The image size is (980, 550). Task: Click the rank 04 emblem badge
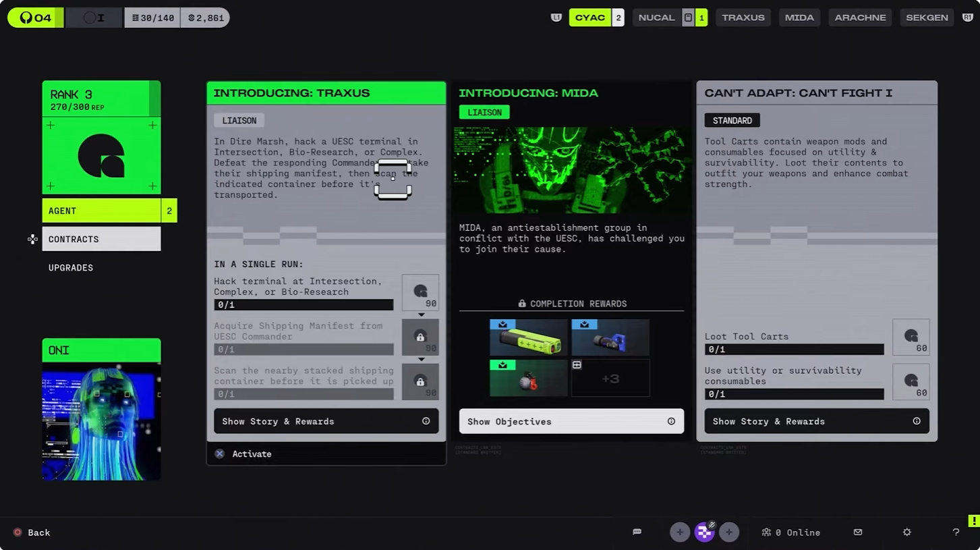[27, 17]
